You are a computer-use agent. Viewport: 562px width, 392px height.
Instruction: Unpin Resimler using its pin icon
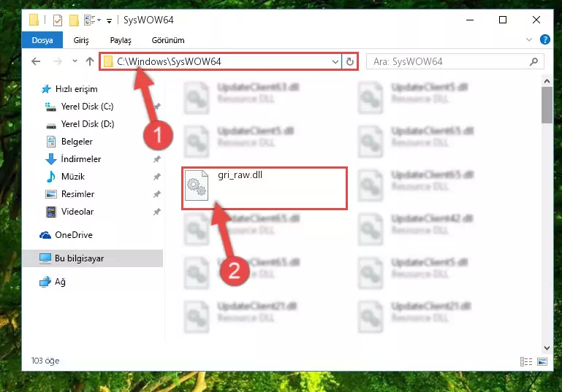tap(156, 194)
